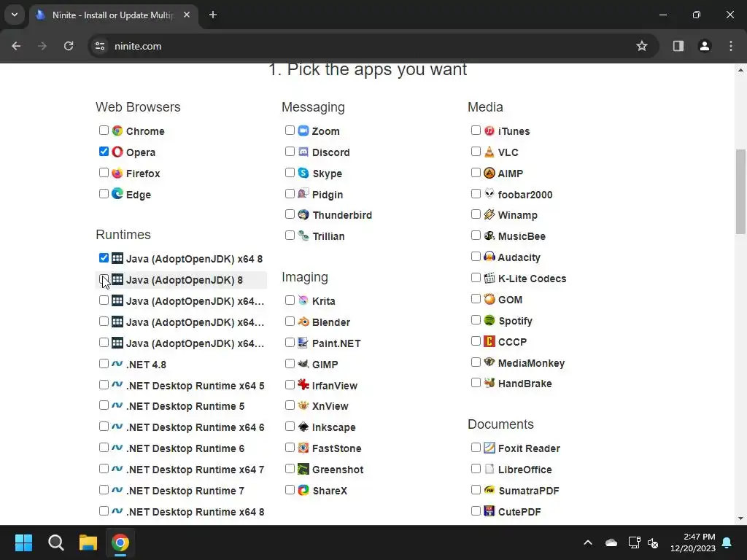Open notifications bell in system tray

[x=727, y=542]
